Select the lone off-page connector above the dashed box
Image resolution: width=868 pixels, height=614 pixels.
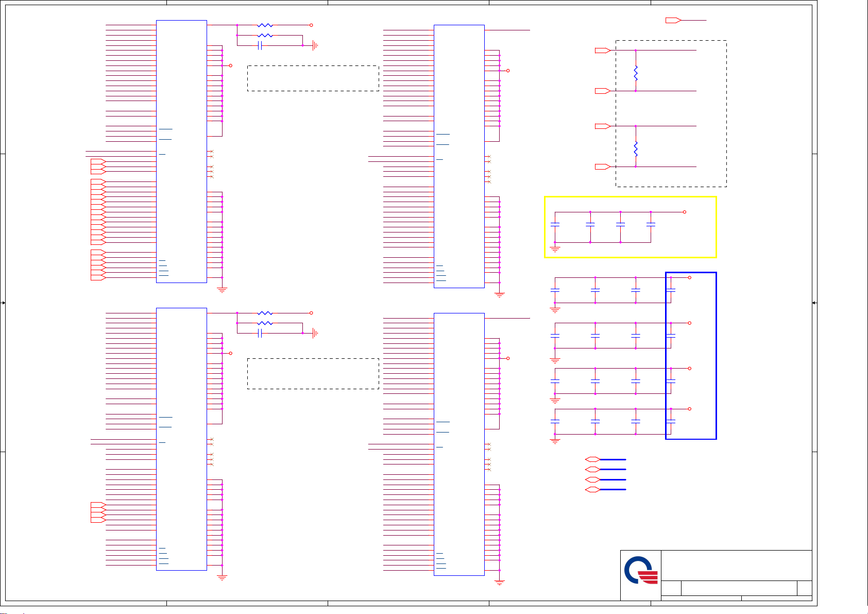pos(673,20)
